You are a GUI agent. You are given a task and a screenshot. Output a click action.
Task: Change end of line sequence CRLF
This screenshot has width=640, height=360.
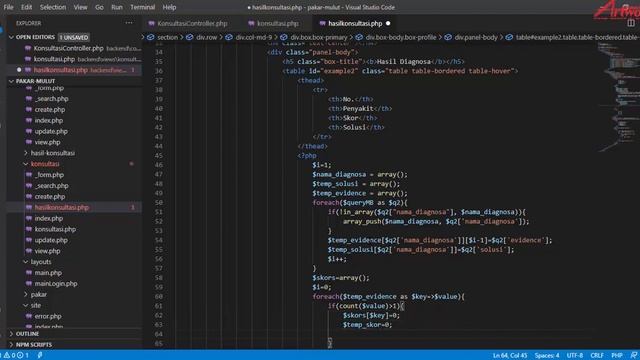click(597, 356)
